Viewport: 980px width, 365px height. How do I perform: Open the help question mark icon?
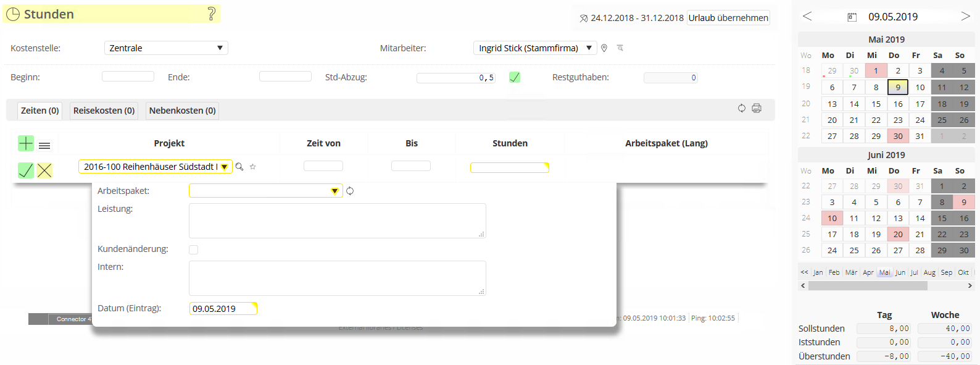pos(212,14)
